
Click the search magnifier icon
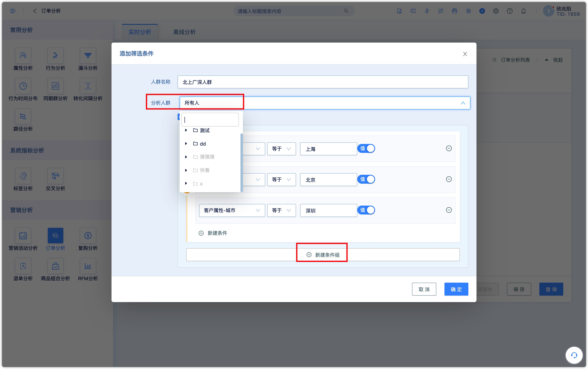pyautogui.click(x=346, y=11)
